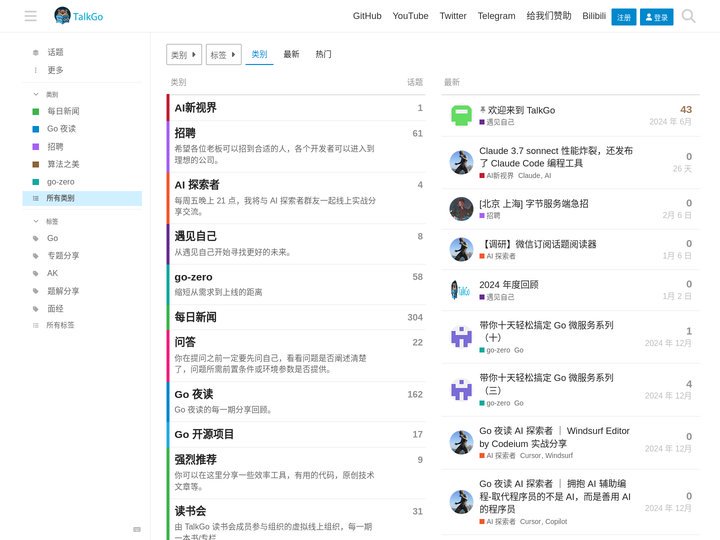Click the Copilot tag under 拥抱 AI topic
Screen dimensions: 720x540
[x=556, y=522]
